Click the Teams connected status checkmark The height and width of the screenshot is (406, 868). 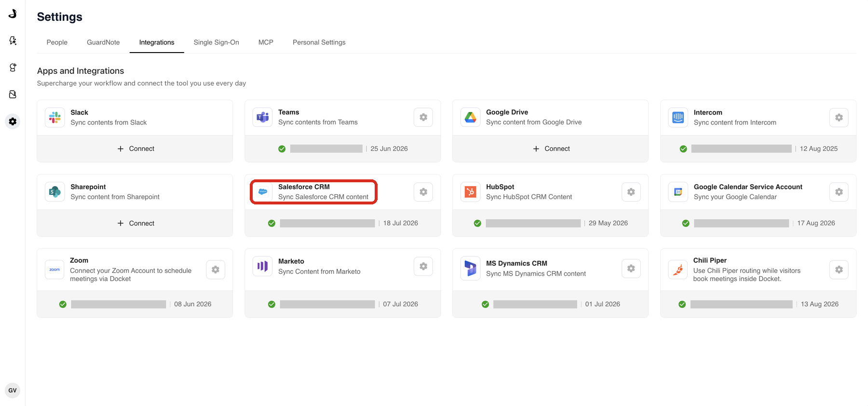(x=282, y=149)
